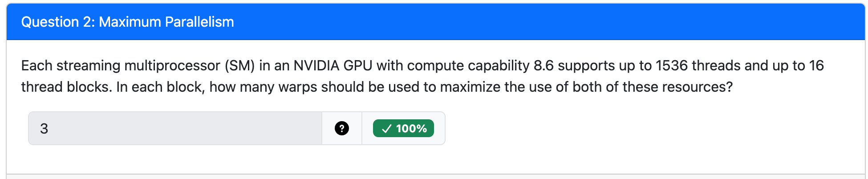Click the "Question 2:" label in the header
Viewport: 868px width, 179px height.
pyautogui.click(x=58, y=22)
